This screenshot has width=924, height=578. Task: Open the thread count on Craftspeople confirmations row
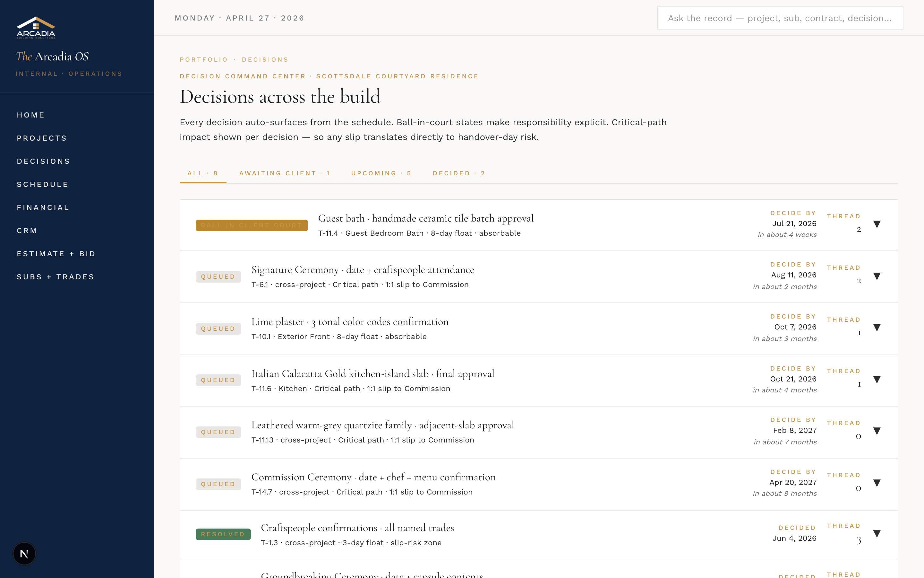[x=859, y=540]
